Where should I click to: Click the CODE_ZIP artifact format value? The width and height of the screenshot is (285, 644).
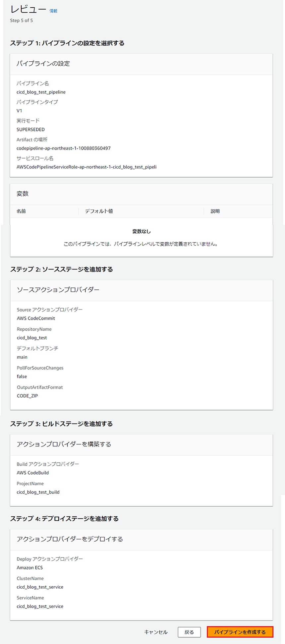(28, 396)
